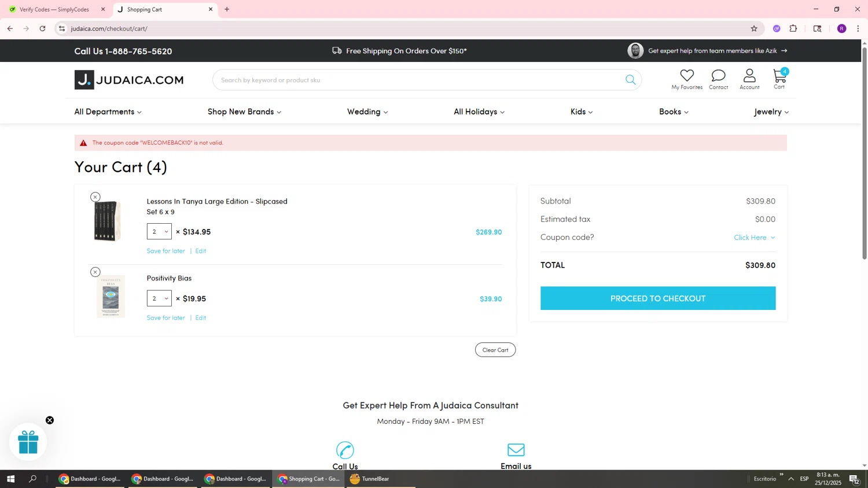
Task: Open first Dashboard Google taskbar window
Action: (x=90, y=479)
